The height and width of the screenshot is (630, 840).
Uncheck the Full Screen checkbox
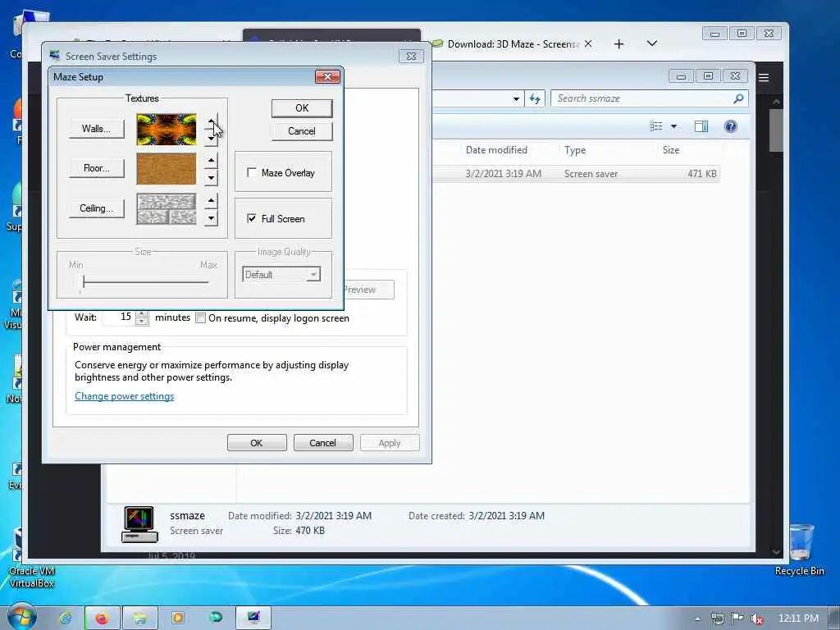coord(251,218)
